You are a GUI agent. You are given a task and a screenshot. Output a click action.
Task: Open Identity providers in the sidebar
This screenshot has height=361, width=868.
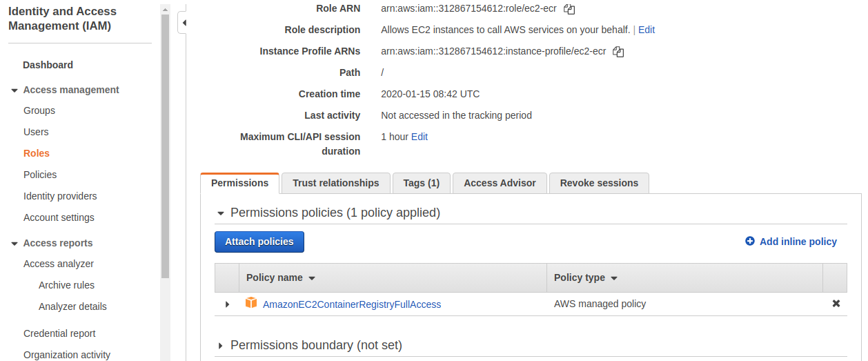tap(60, 196)
